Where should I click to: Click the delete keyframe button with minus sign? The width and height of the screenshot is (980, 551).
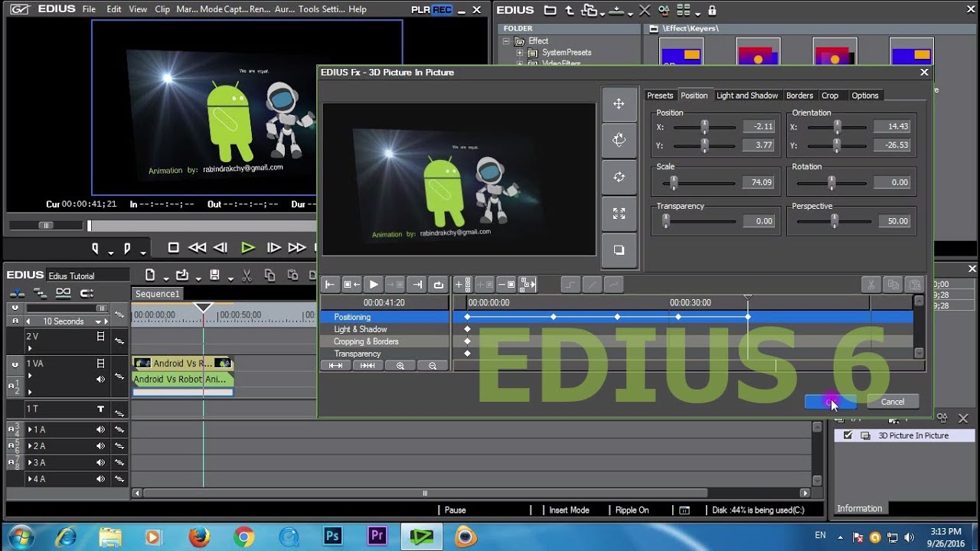tap(506, 285)
